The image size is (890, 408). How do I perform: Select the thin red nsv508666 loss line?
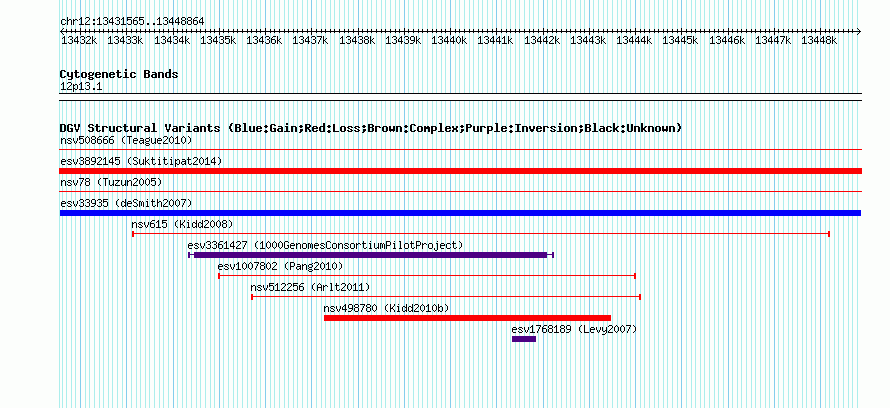[460, 150]
